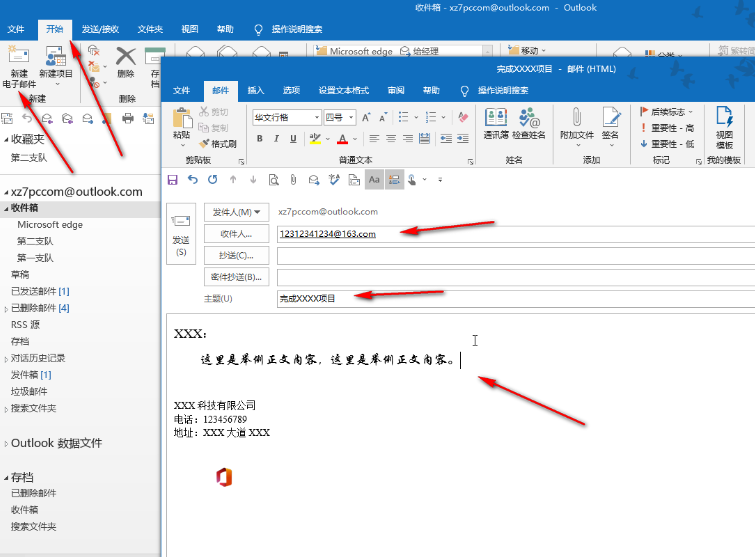Click the Send 发送 button

click(x=181, y=234)
